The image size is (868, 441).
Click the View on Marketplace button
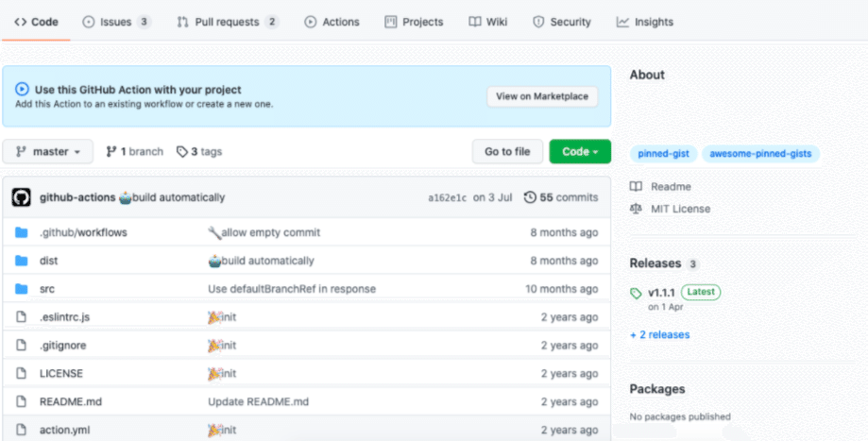(x=542, y=96)
